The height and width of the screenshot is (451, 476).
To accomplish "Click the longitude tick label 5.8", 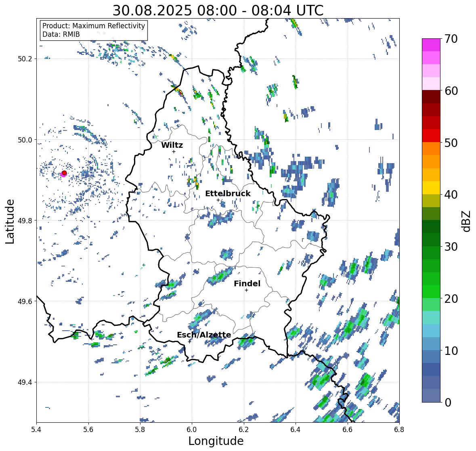I will click(x=140, y=430).
